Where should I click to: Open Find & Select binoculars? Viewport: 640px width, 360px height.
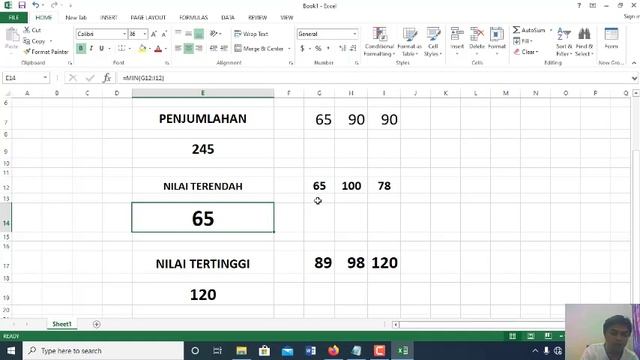(x=584, y=42)
